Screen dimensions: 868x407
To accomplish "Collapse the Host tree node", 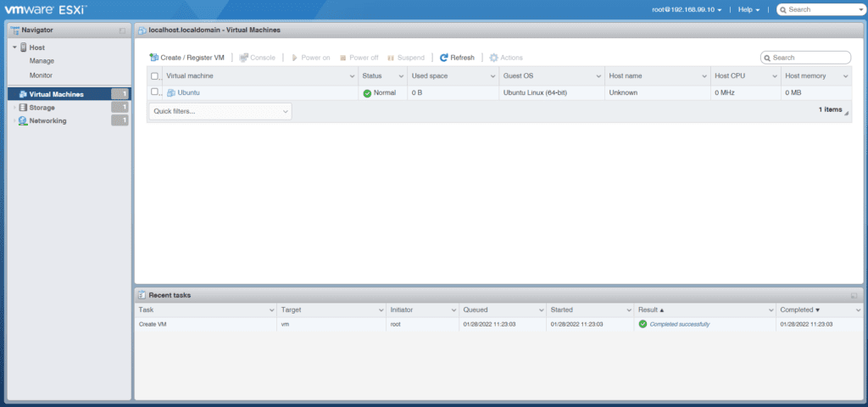I will point(14,47).
